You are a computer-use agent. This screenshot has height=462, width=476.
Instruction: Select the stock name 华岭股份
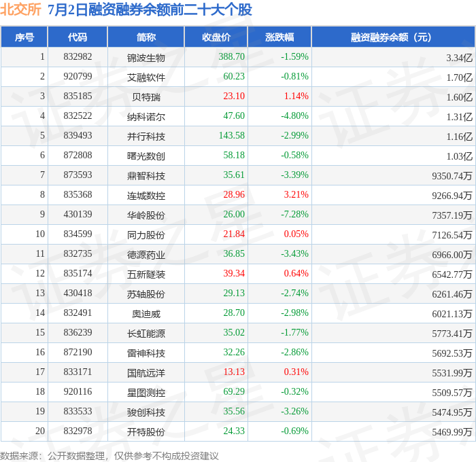coord(146,215)
